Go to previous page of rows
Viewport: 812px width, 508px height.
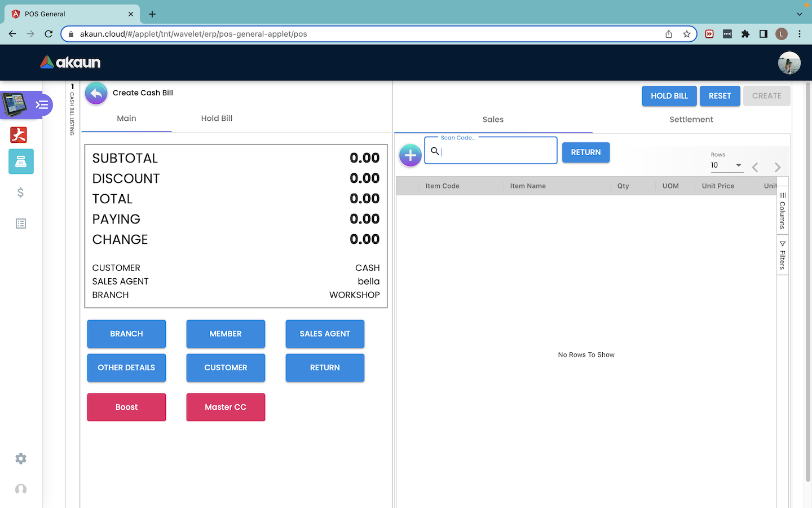[755, 167]
